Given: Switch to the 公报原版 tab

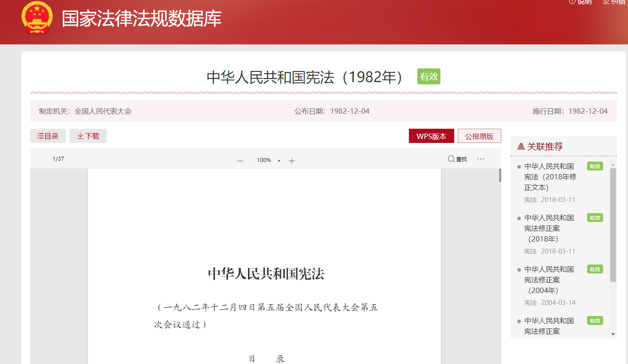Looking at the screenshot, I should 479,136.
